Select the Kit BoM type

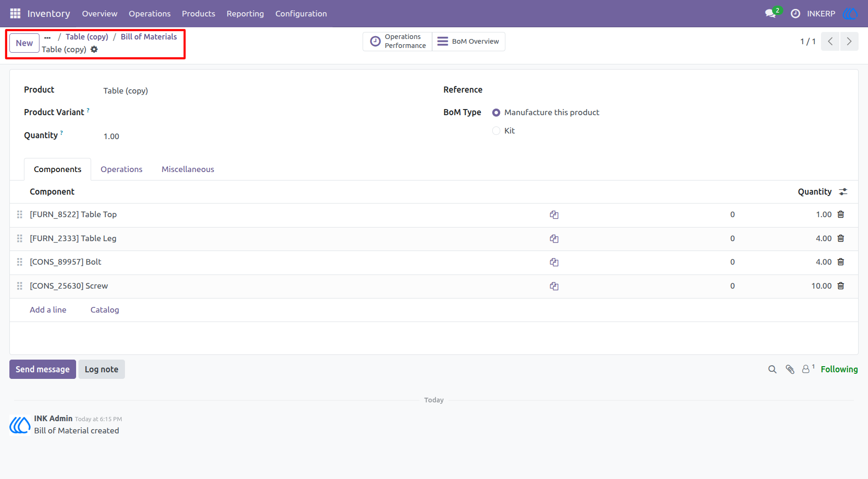click(496, 131)
